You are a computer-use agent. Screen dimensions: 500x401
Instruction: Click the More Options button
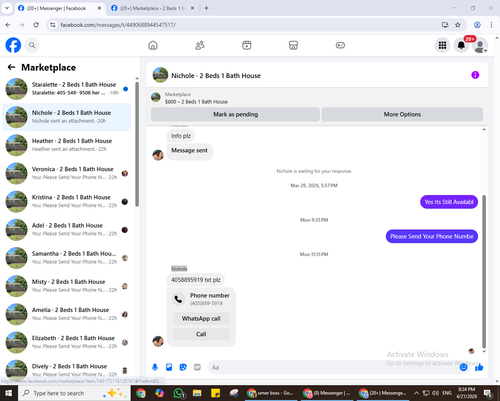pos(402,114)
